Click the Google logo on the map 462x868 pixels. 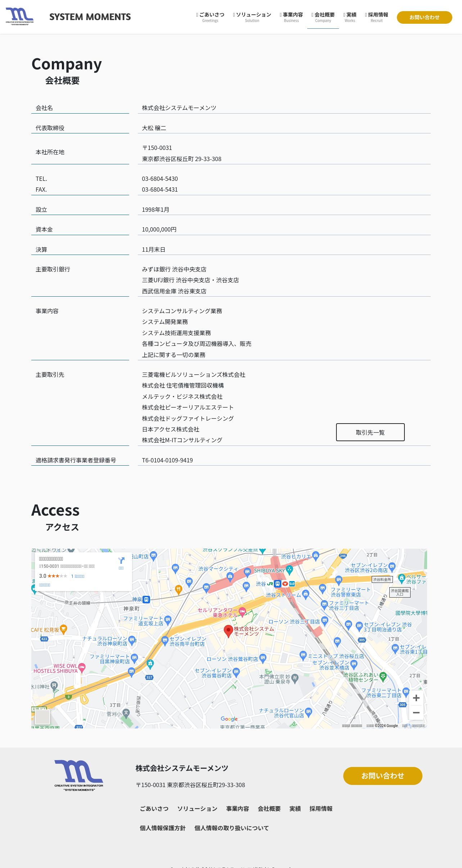click(x=229, y=719)
